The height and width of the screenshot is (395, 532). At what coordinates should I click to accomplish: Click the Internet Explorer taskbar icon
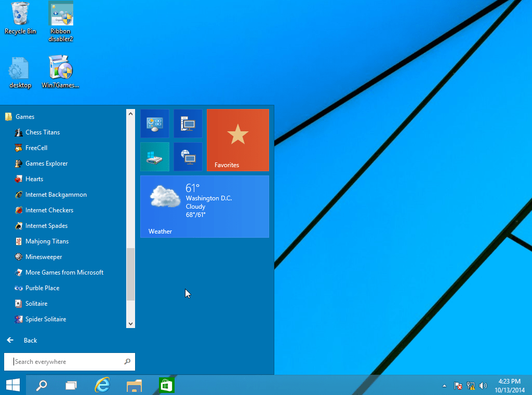coord(102,385)
